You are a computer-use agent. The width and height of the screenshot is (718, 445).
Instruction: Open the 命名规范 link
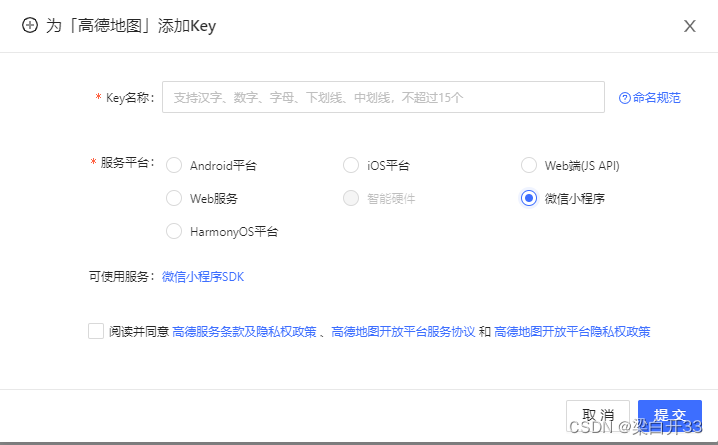tap(656, 98)
